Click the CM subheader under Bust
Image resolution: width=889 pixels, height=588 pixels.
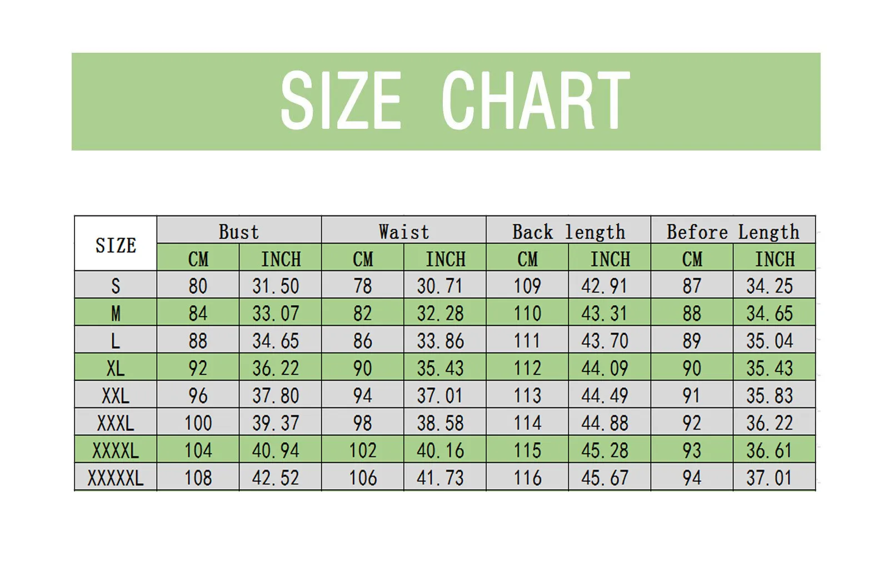[x=198, y=259]
